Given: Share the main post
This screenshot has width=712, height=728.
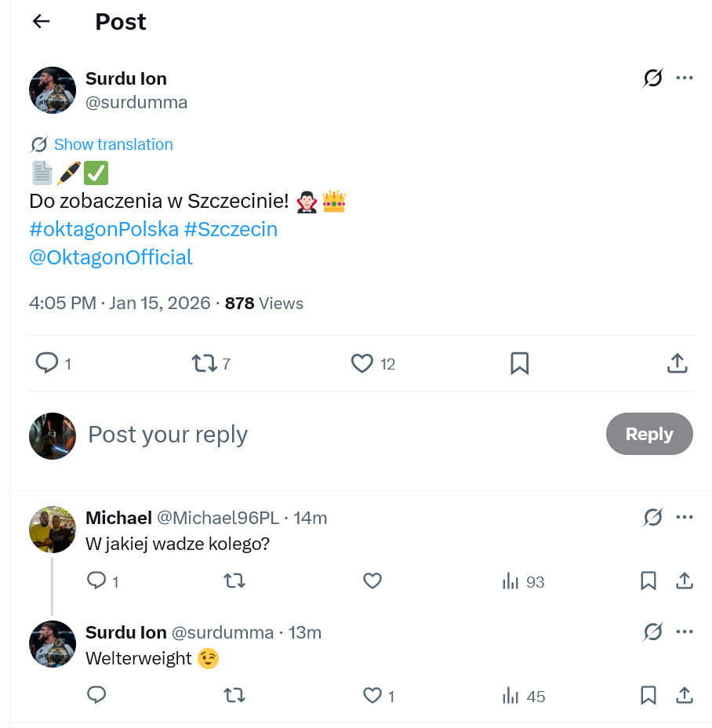Looking at the screenshot, I should [x=677, y=363].
